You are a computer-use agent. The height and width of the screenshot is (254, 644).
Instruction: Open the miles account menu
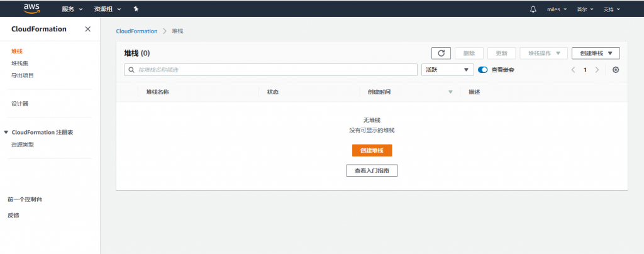(x=557, y=9)
